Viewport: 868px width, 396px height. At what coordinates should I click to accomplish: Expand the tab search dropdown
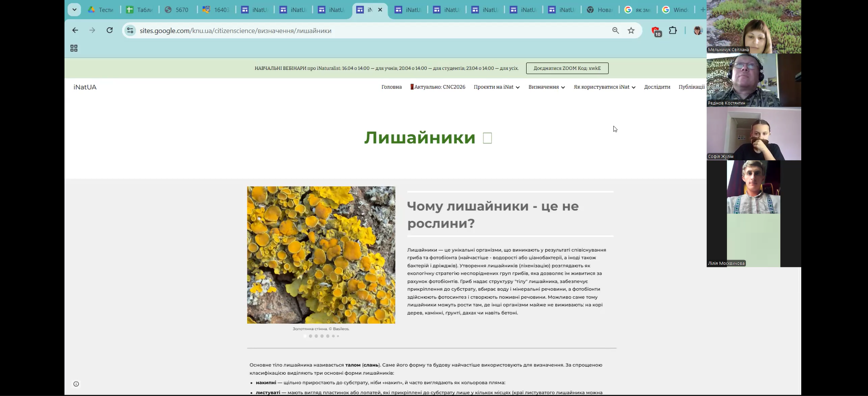point(74,10)
